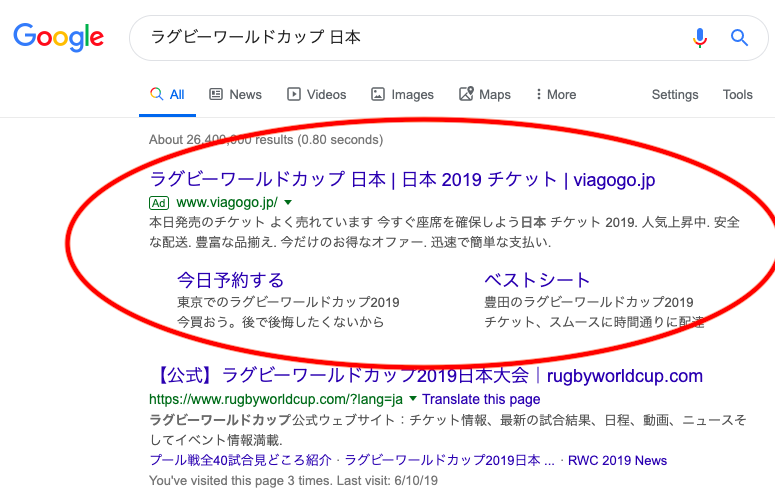Open the RWC 2019 News sublink
Screen dimensions: 775x498
(x=617, y=460)
